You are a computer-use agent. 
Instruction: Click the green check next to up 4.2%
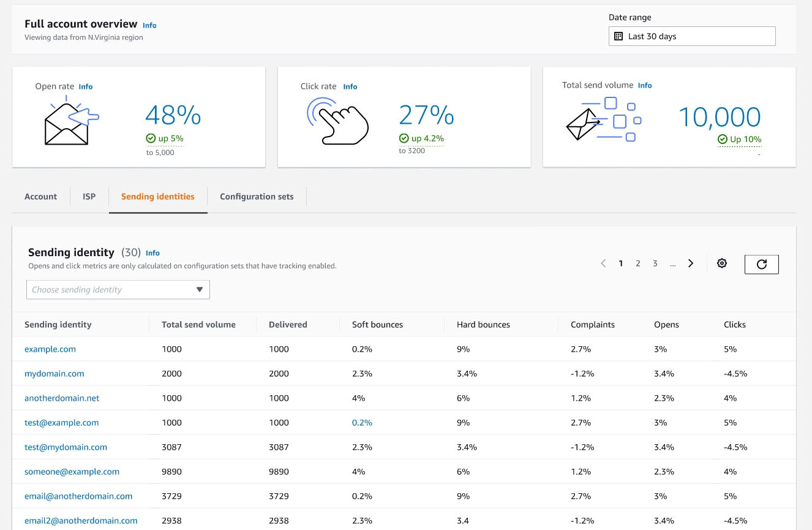point(404,138)
